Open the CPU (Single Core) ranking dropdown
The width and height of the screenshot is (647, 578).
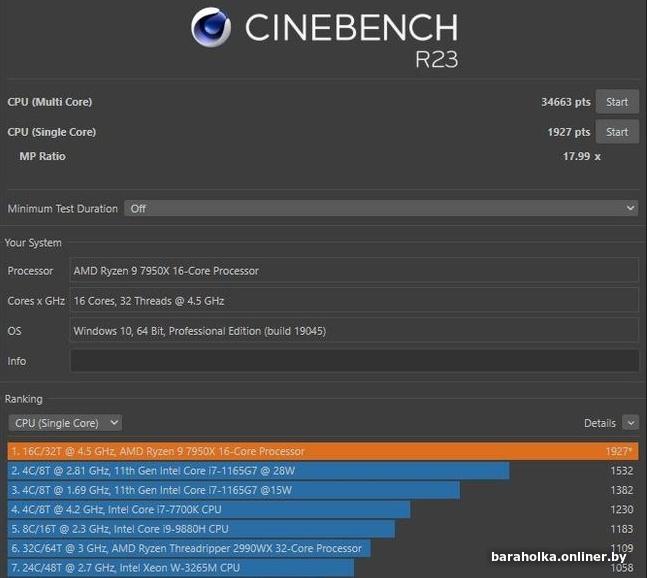point(65,423)
